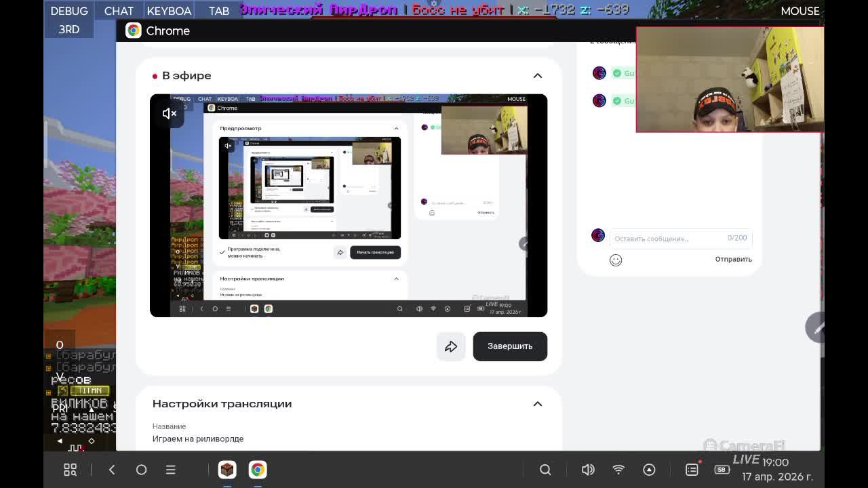This screenshot has height=488, width=868.
Task: Collapse the "В эфире" section
Action: [x=537, y=76]
